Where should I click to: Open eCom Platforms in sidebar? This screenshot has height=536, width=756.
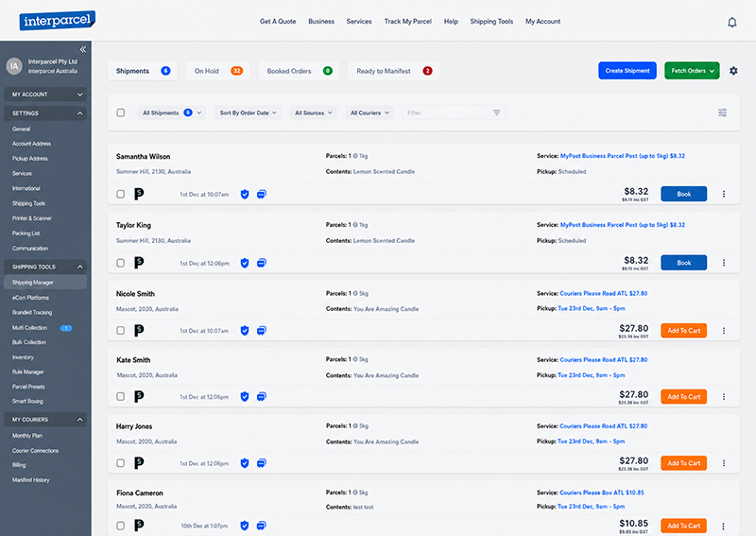pyautogui.click(x=30, y=298)
